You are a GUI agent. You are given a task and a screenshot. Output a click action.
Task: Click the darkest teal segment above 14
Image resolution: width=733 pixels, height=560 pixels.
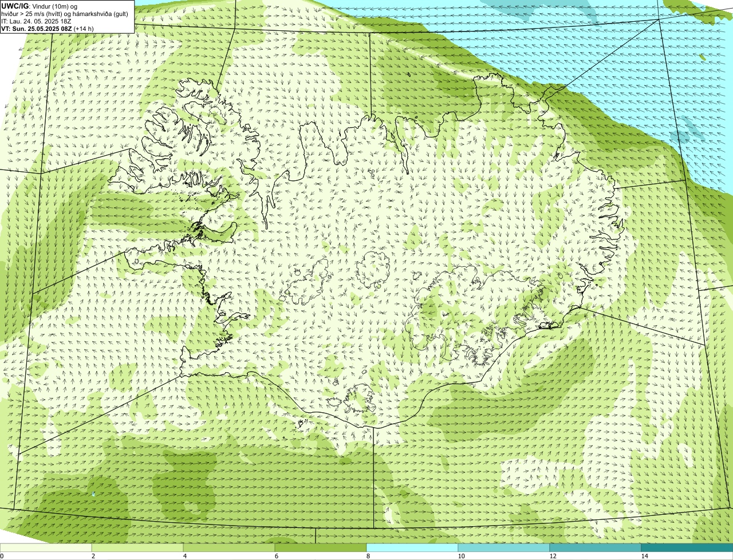687,547
